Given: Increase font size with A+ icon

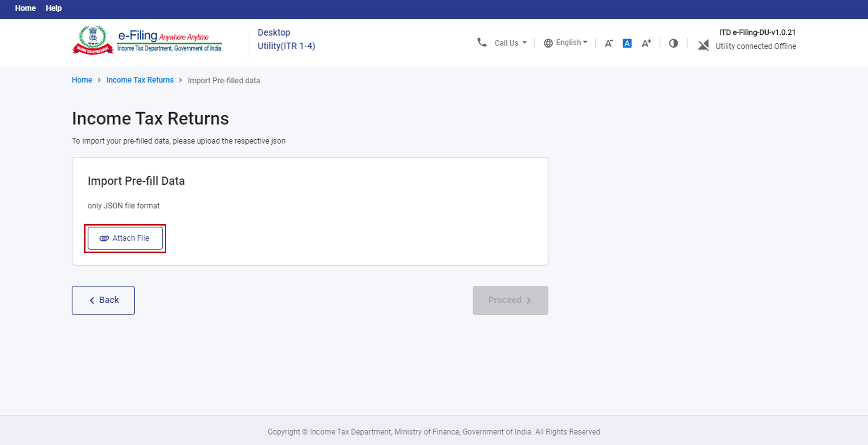Looking at the screenshot, I should 646,43.
